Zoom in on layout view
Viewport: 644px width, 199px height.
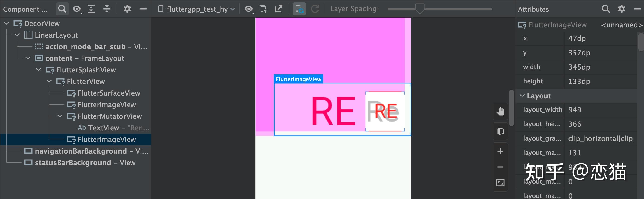pyautogui.click(x=500, y=151)
